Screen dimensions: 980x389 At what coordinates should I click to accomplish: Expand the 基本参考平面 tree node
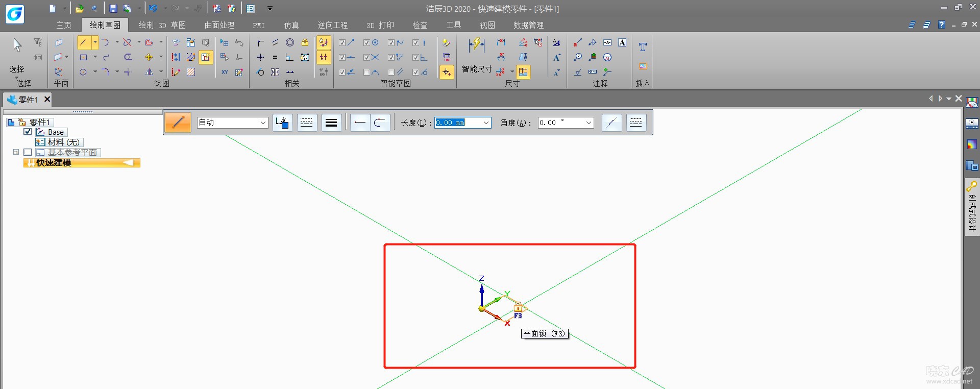click(16, 152)
